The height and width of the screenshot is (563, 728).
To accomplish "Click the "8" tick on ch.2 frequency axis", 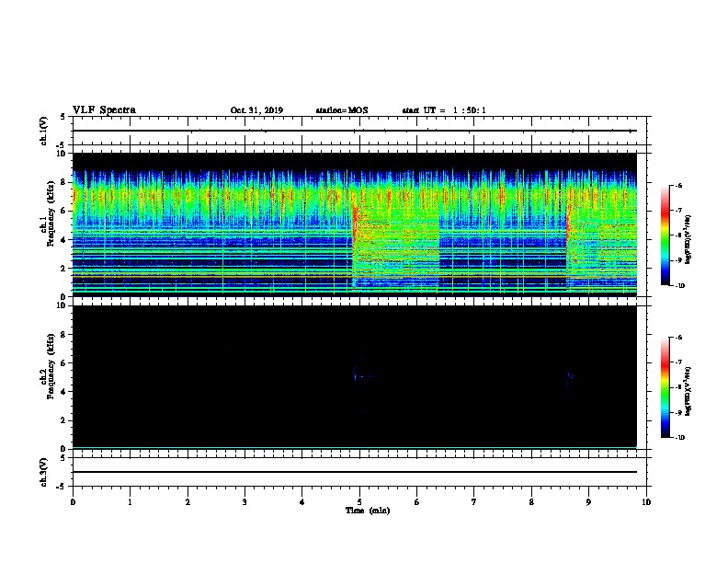I will (x=64, y=335).
